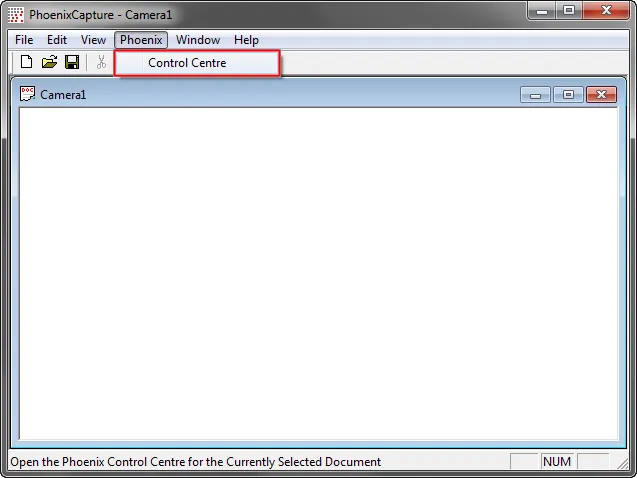
Task: Click the NUM indicator in status bar
Action: (x=557, y=462)
